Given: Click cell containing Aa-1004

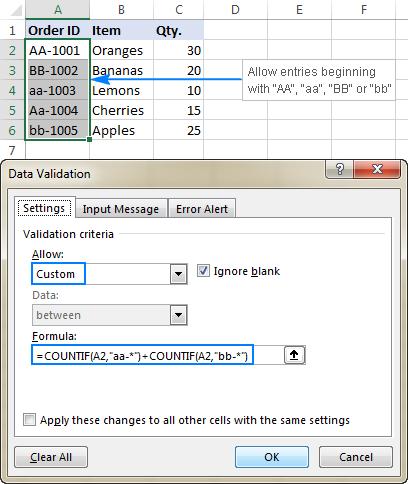Looking at the screenshot, I should pos(58,110).
